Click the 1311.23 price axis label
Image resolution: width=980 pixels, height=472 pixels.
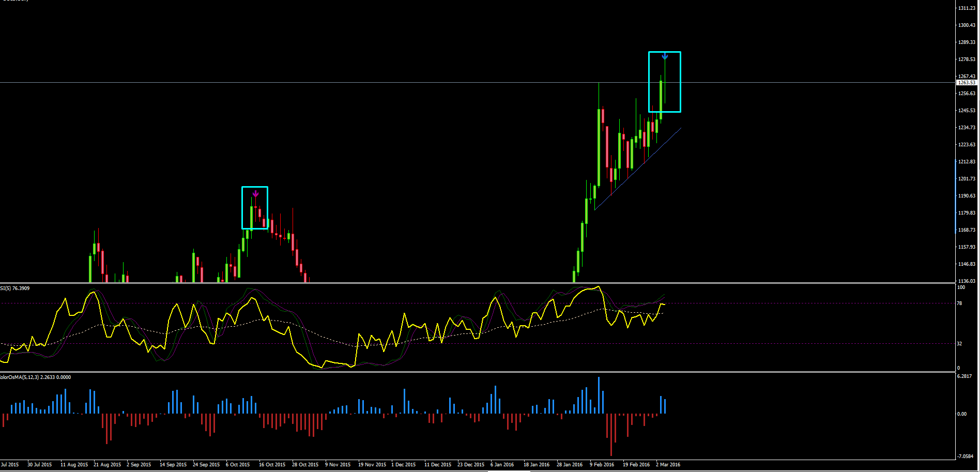[967, 8]
